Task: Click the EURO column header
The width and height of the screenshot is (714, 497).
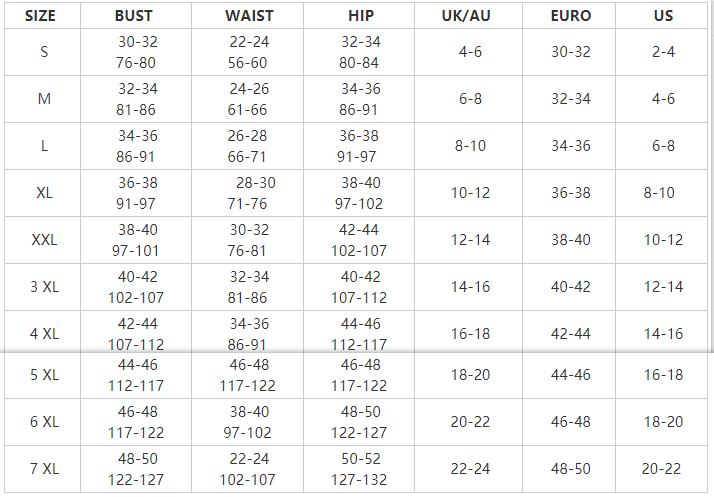Action: click(570, 16)
